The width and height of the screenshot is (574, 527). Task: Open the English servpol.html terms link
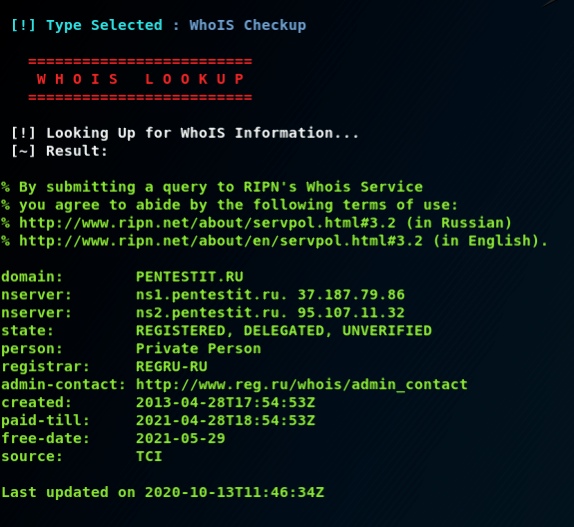click(x=221, y=241)
